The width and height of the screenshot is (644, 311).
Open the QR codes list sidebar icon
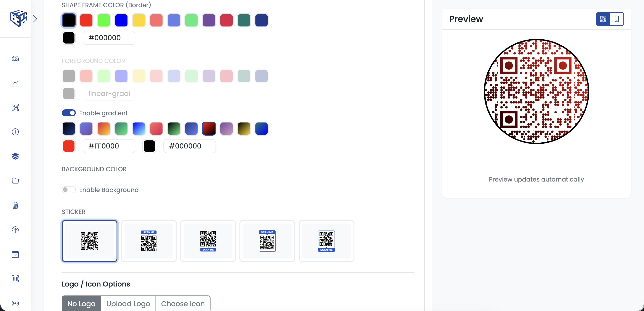pos(15,108)
